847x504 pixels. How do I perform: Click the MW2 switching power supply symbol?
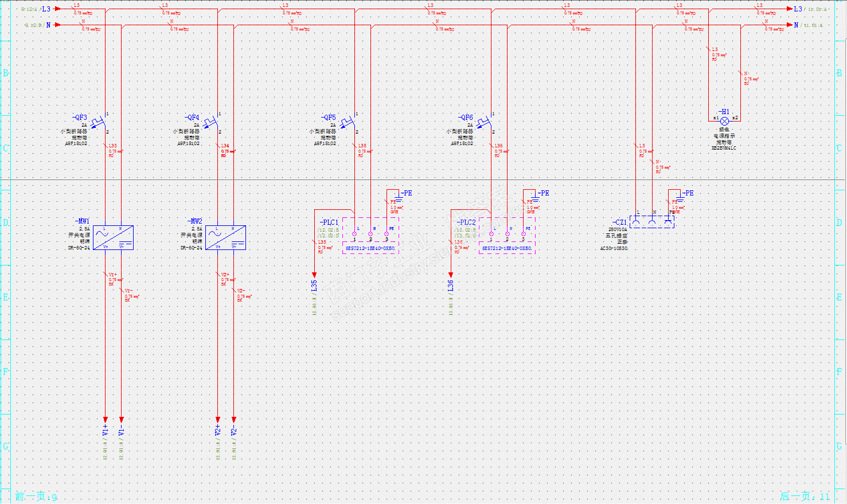[225, 237]
